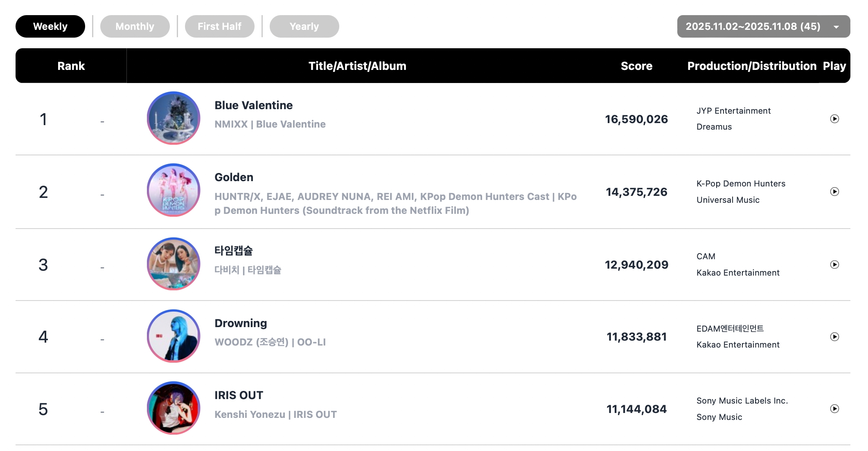Image resolution: width=868 pixels, height=451 pixels.
Task: Click play icon for 타임캡슐
Action: pos(834,265)
